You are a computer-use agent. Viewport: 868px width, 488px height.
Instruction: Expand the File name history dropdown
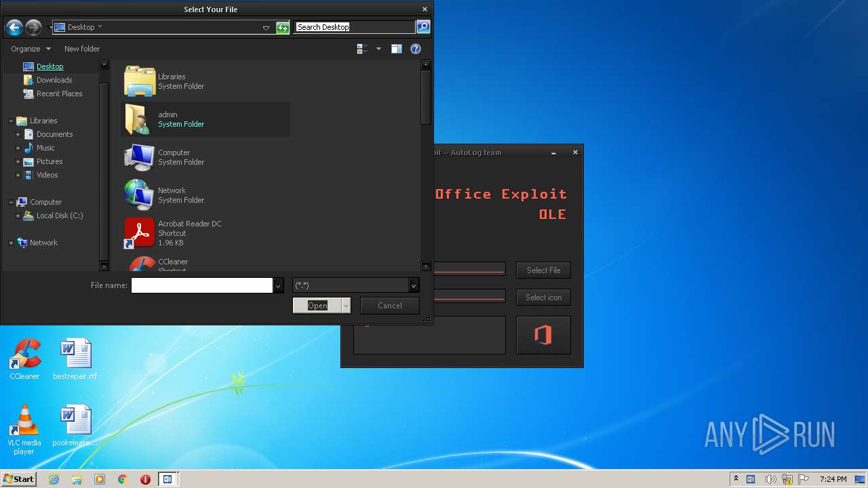click(x=278, y=286)
